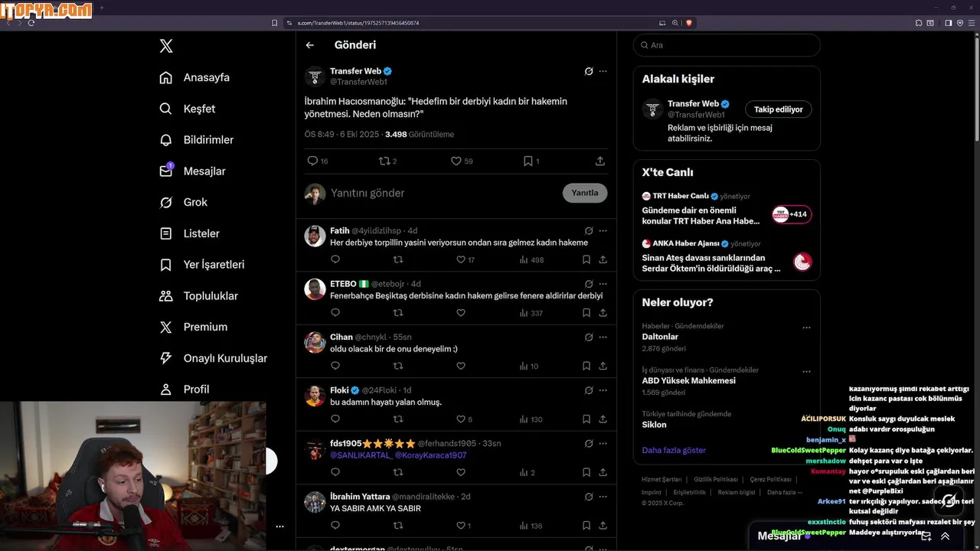The height and width of the screenshot is (551, 980).
Task: Click the Yanıtla reply button
Action: pos(585,193)
